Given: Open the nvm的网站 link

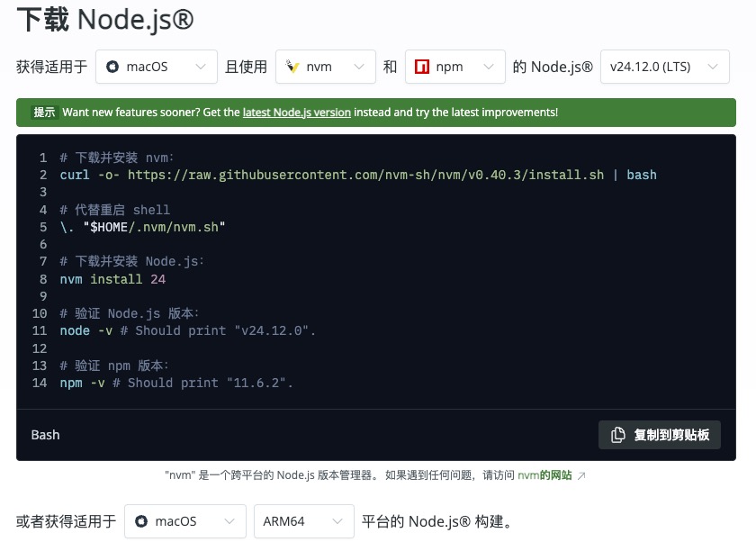Looking at the screenshot, I should point(544,475).
